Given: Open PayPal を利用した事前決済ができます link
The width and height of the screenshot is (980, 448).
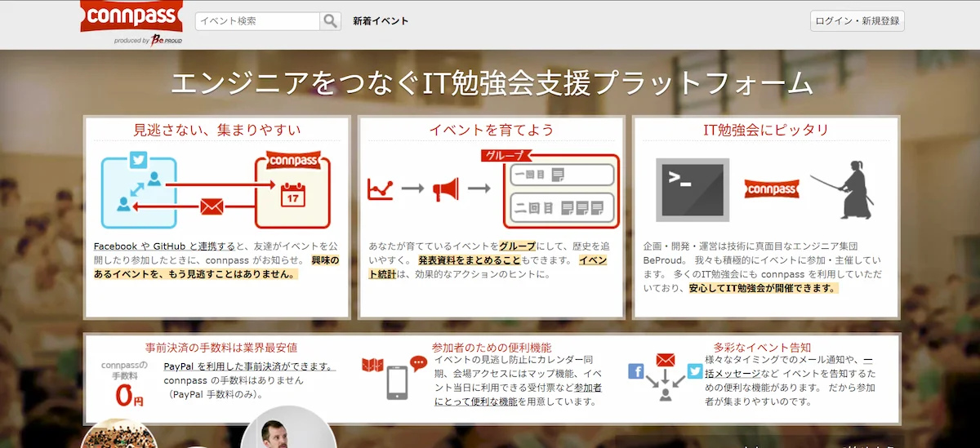Looking at the screenshot, I should [249, 366].
